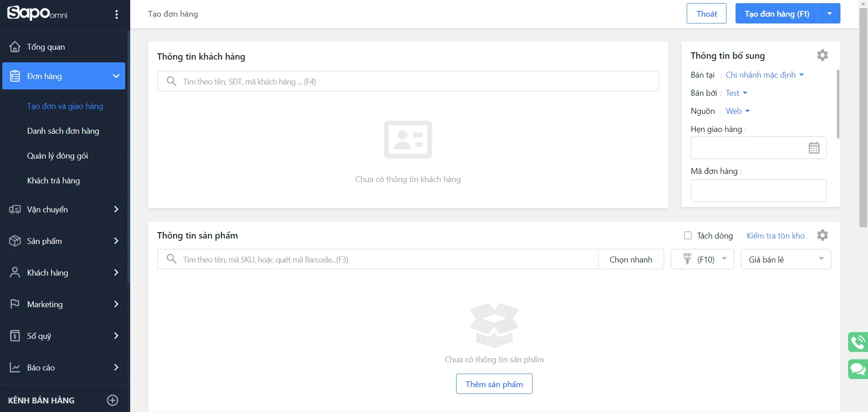Click the KÊNH BÁN HÀNG heading
The width and height of the screenshot is (868, 412).
[41, 400]
